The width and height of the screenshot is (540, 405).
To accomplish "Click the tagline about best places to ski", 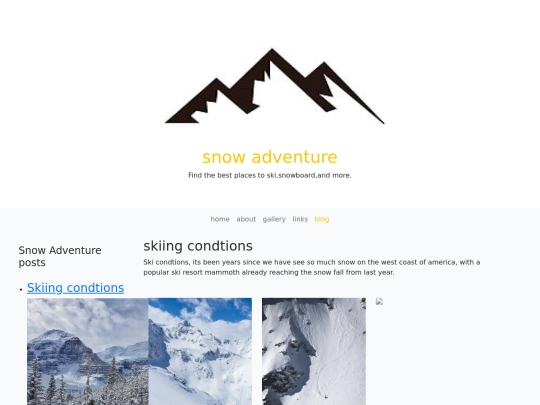I will tap(270, 175).
